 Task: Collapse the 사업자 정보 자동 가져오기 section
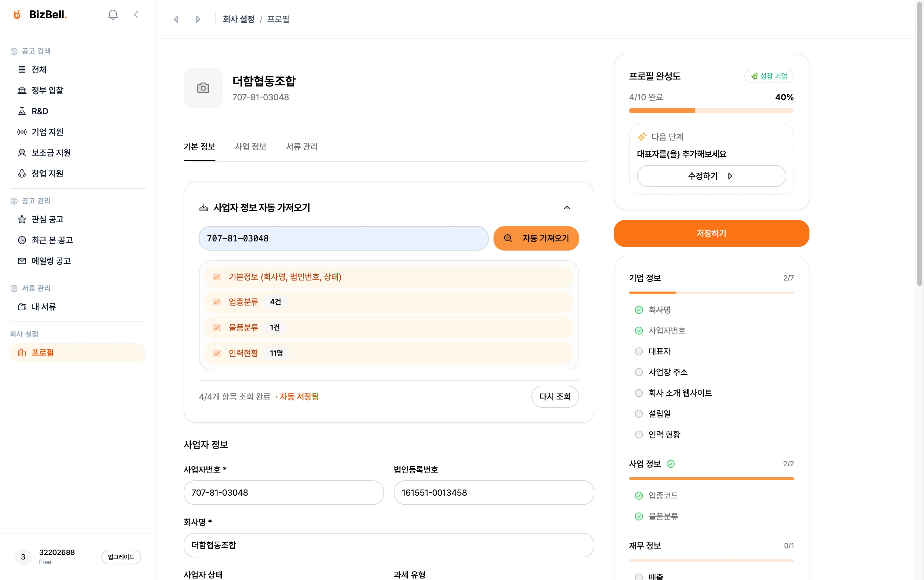[x=566, y=207]
